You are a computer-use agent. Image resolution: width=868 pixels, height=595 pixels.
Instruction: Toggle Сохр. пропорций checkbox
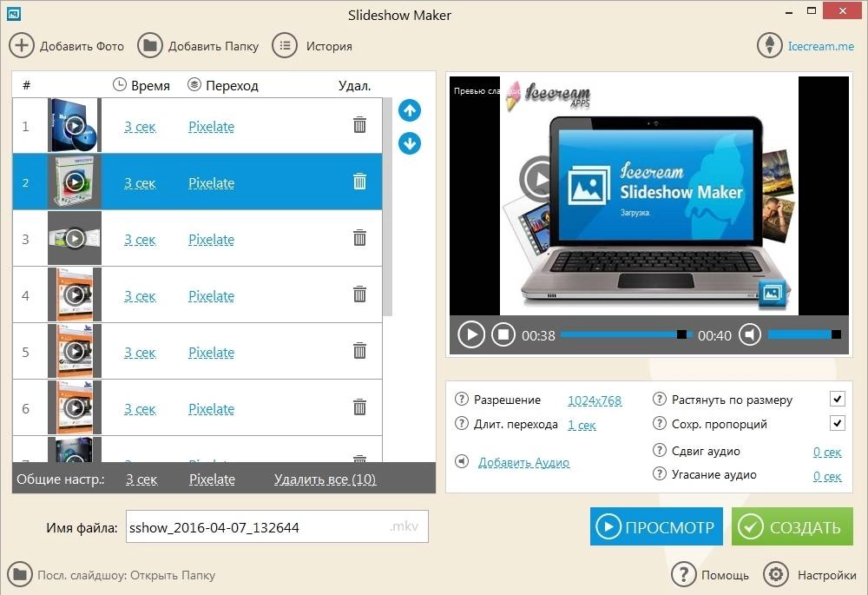coord(838,423)
